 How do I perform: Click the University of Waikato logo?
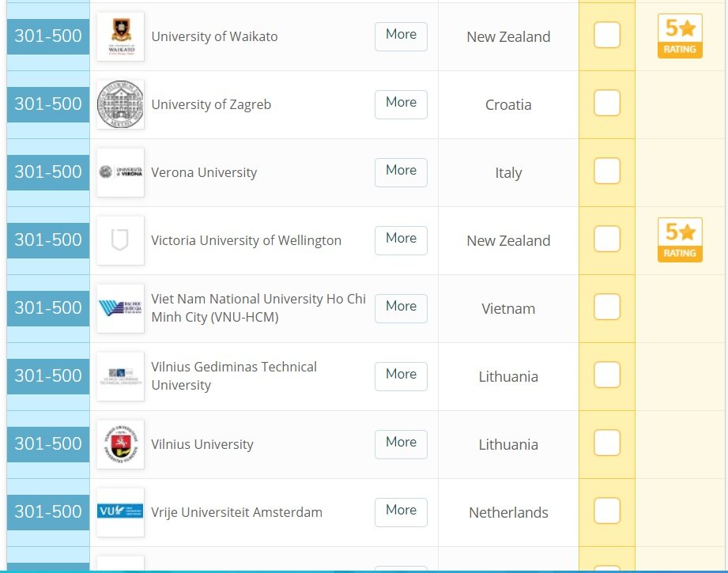coord(120,36)
